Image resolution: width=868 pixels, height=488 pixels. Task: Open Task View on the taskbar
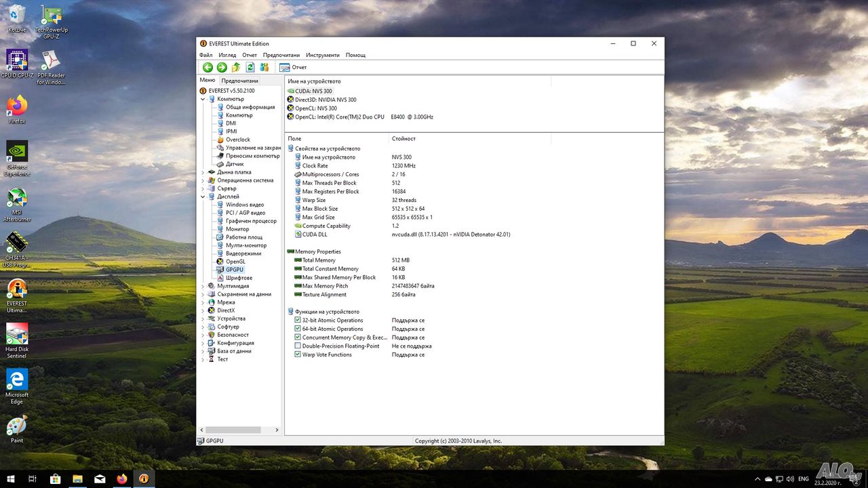[33, 479]
